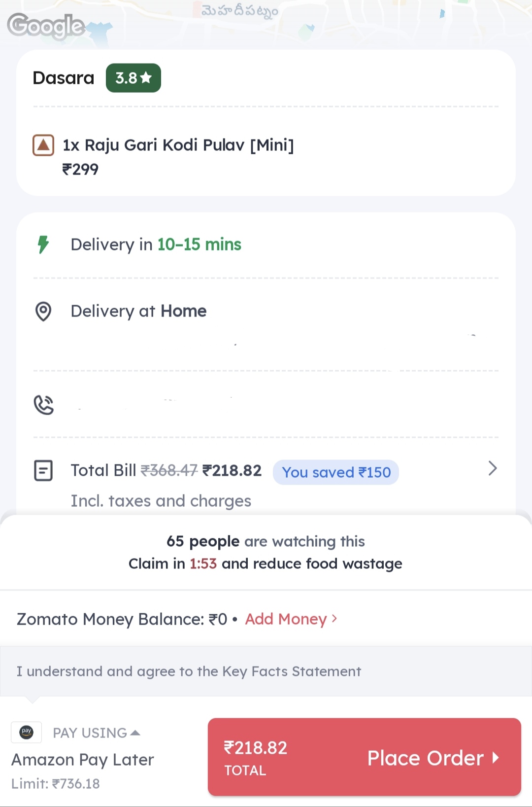532x807 pixels.
Task: Select the Raju Gari Kodi Pulav item
Action: pyautogui.click(x=178, y=145)
